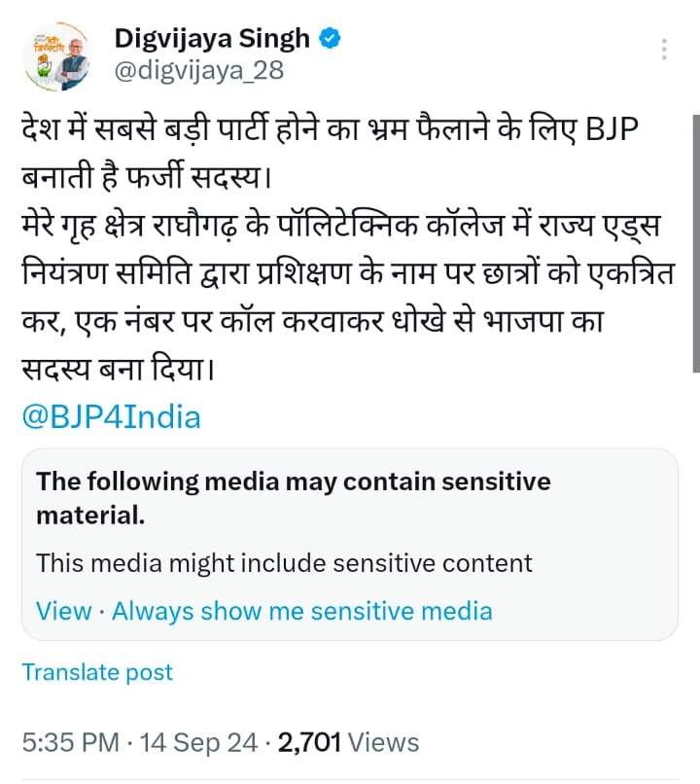The image size is (700, 784).
Task: Click "This media might include sensitive content" text
Action: 284,563
